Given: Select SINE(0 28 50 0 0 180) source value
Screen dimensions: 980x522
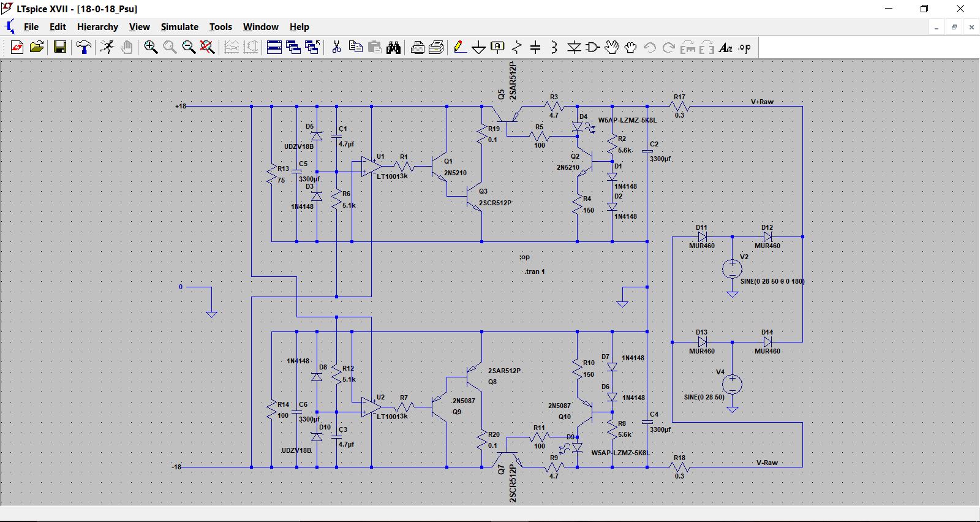Looking at the screenshot, I should pos(772,281).
